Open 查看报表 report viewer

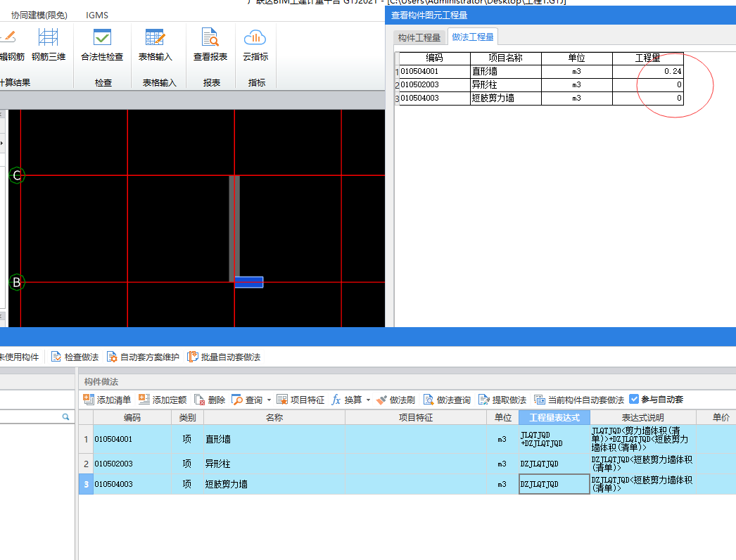(x=210, y=44)
